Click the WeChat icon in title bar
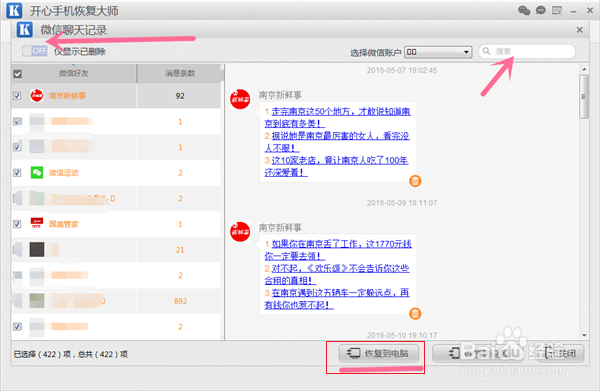Viewport: 600px width, 391px height. click(524, 10)
